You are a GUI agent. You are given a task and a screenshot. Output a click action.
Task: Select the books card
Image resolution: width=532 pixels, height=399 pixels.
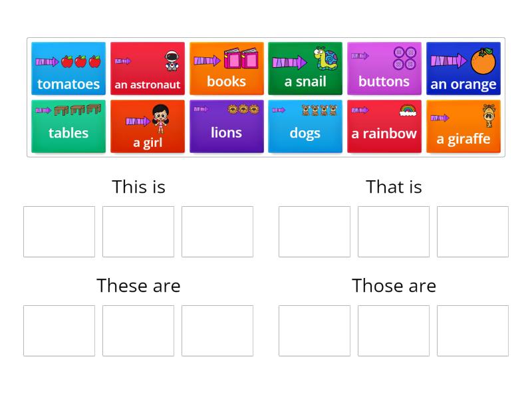coord(227,68)
